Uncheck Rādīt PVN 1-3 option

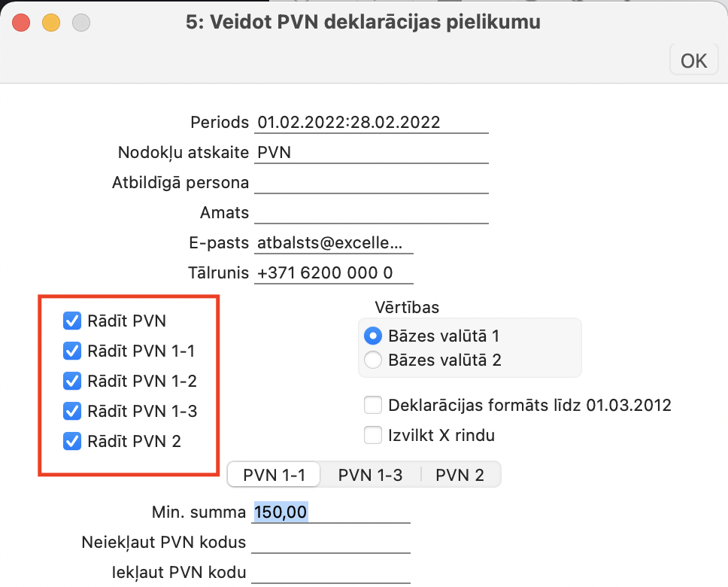[73, 412]
